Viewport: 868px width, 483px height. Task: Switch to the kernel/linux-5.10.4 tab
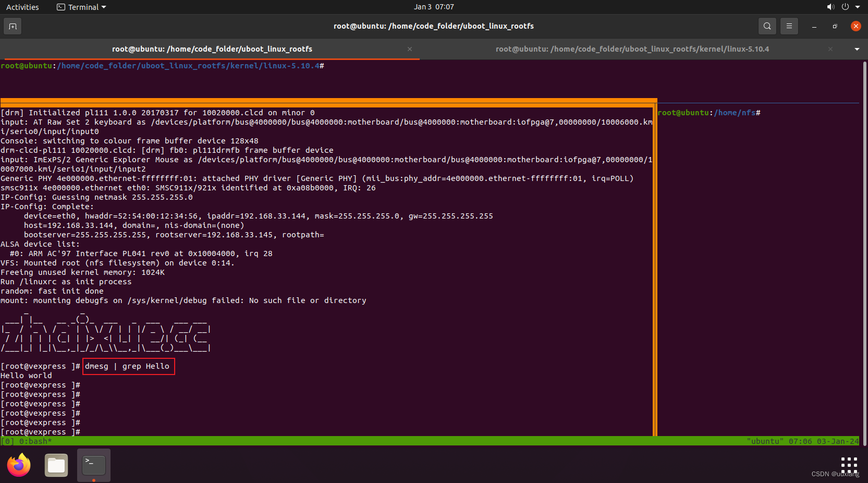(x=632, y=49)
